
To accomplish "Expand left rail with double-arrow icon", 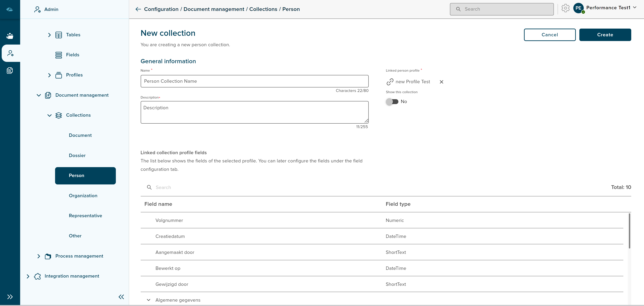I will [10, 297].
